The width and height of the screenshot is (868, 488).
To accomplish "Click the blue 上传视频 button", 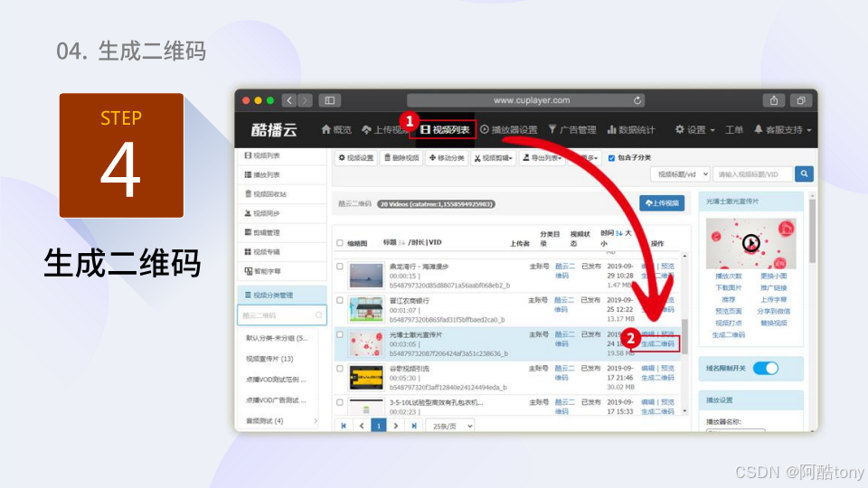I will pos(662,203).
